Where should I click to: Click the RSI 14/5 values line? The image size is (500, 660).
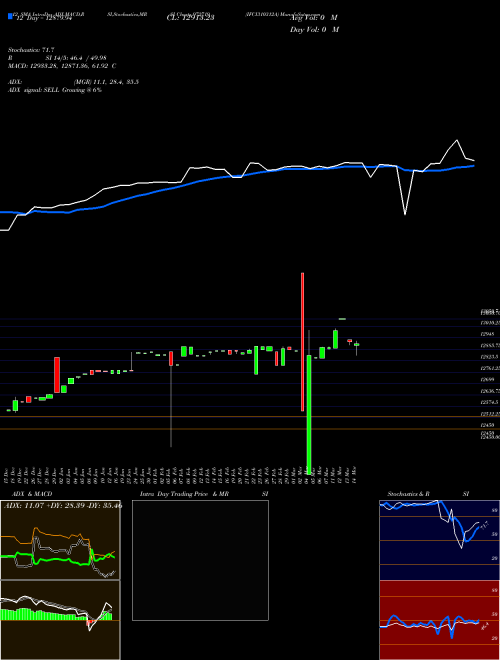(x=58, y=58)
